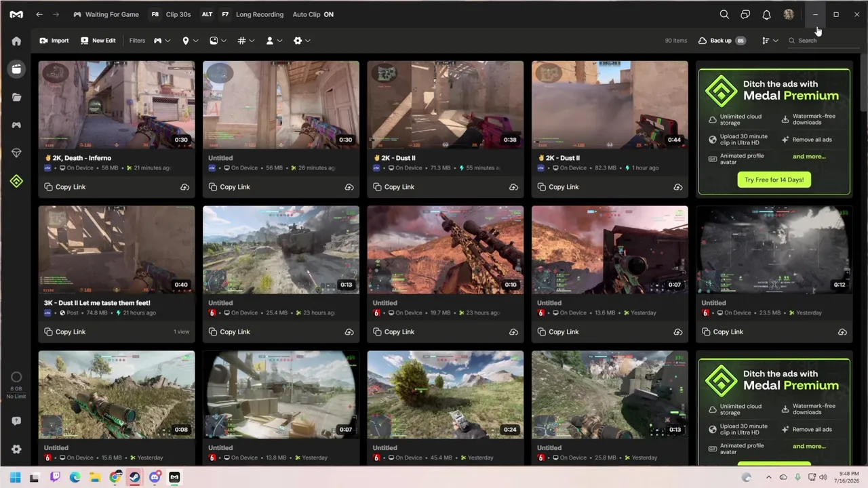Viewport: 868px width, 488px height.
Task: Open the gamepad Games section in sidebar
Action: [16, 125]
